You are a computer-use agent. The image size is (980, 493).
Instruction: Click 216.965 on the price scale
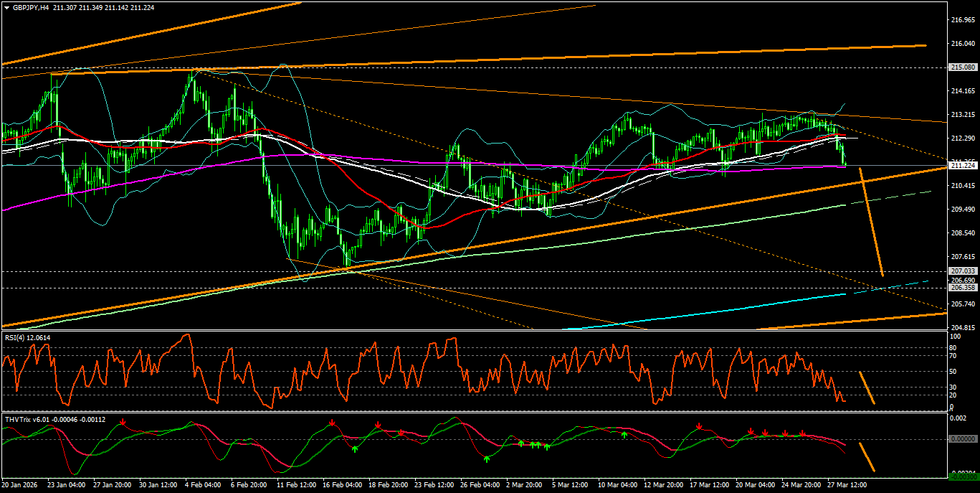click(x=964, y=20)
